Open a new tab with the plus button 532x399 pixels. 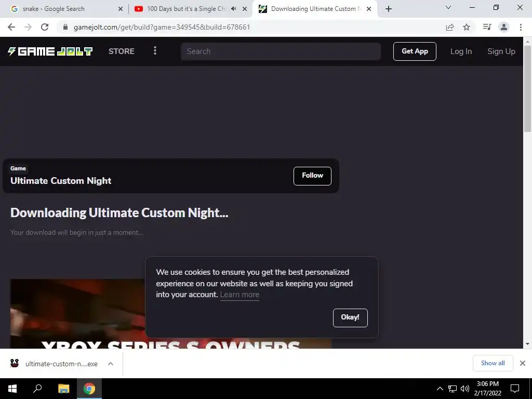pyautogui.click(x=389, y=9)
